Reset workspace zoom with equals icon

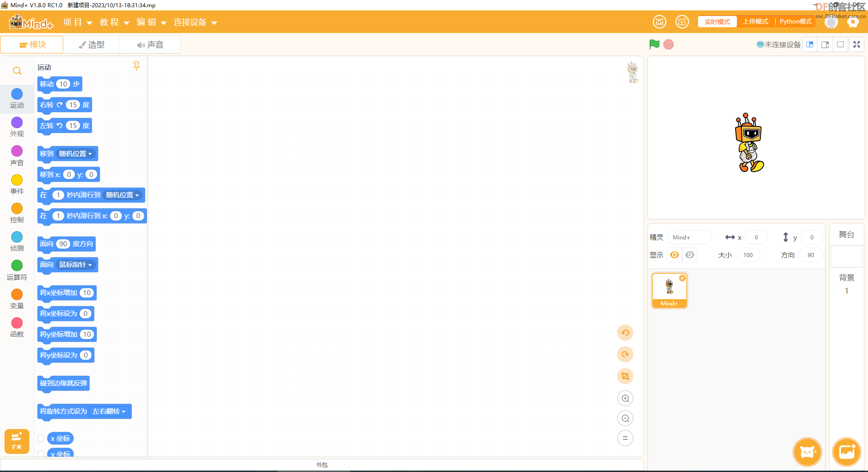(x=625, y=438)
